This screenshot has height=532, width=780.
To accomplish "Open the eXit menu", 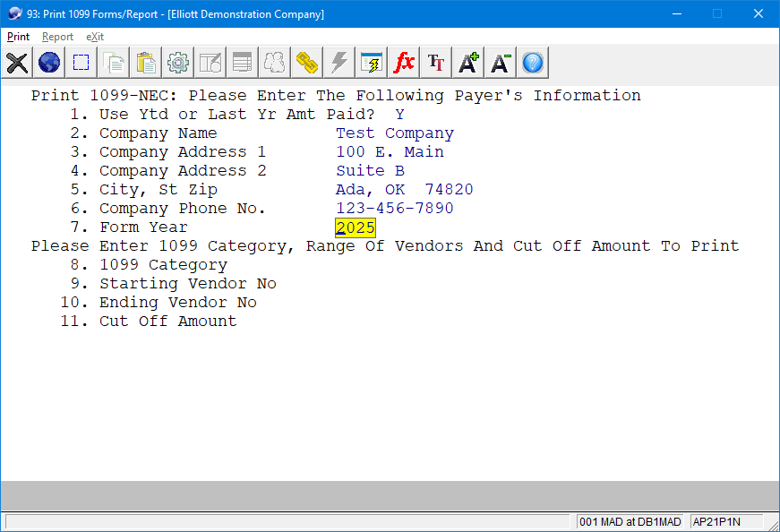I will [95, 37].
